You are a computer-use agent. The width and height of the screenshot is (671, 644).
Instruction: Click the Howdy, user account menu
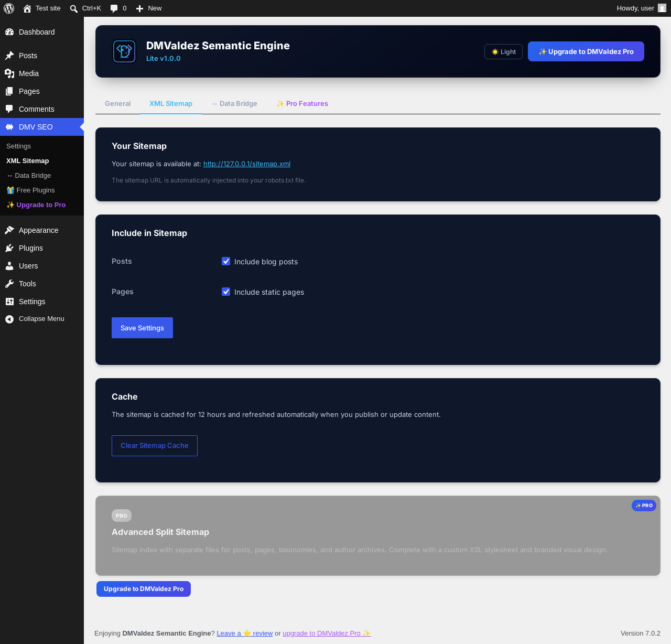click(641, 8)
